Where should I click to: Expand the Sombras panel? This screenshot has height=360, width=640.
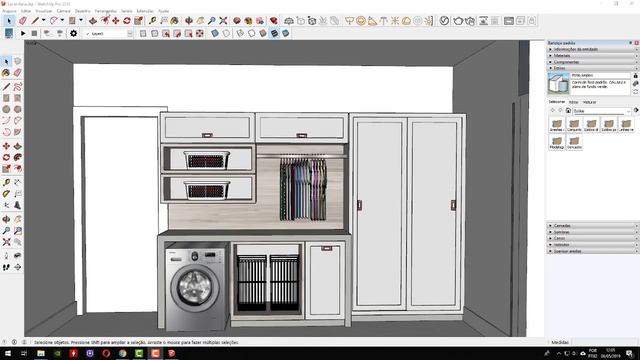(x=593, y=232)
